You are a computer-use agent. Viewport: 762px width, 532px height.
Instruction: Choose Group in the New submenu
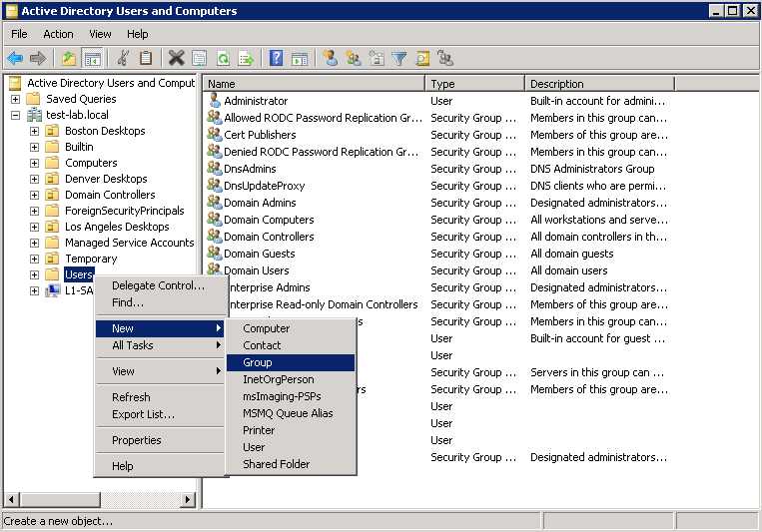(x=257, y=362)
